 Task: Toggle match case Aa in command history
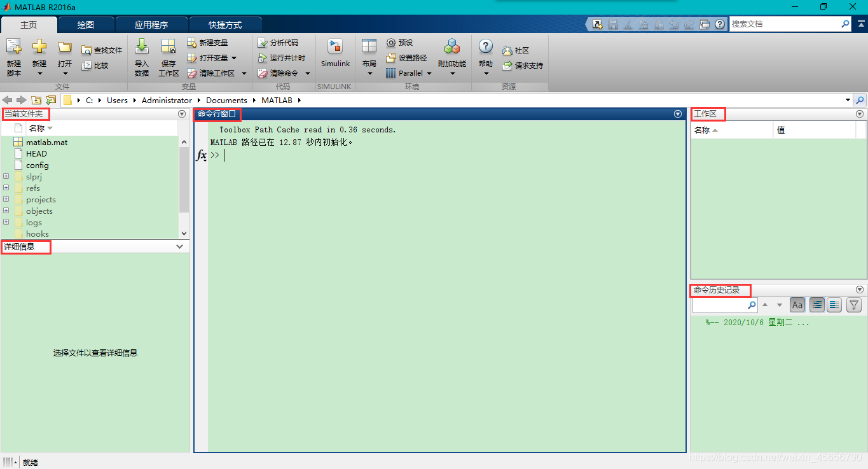[x=797, y=305]
